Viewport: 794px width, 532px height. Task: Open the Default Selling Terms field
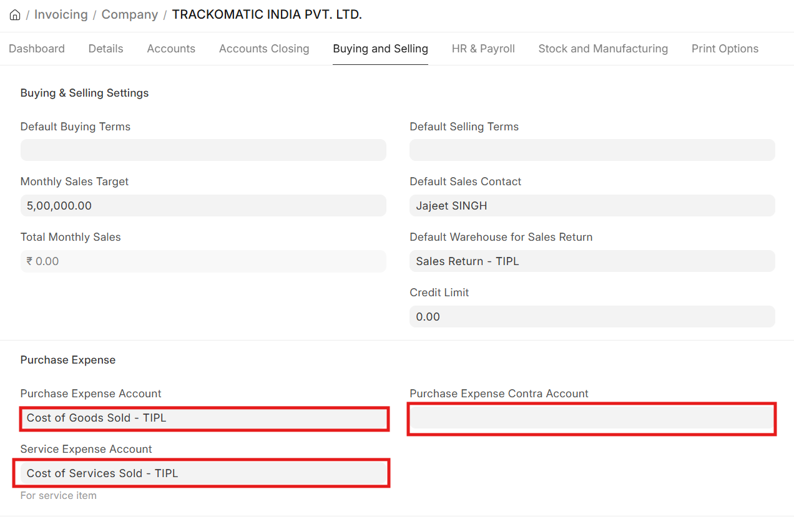click(592, 150)
